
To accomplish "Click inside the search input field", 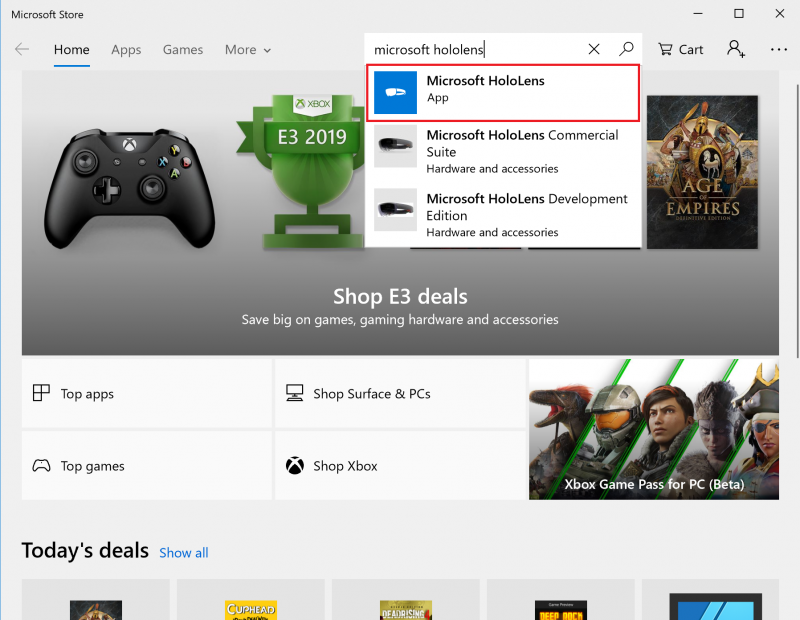I will (x=477, y=49).
